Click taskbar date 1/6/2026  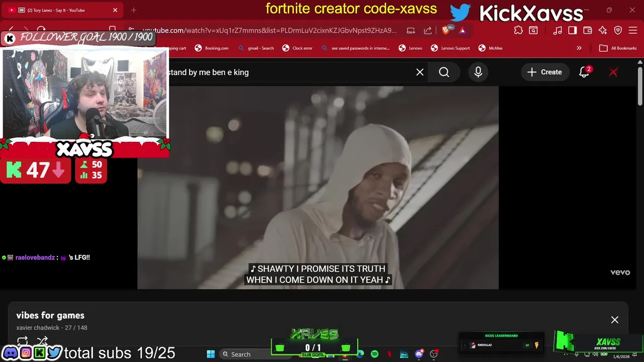pos(621,356)
